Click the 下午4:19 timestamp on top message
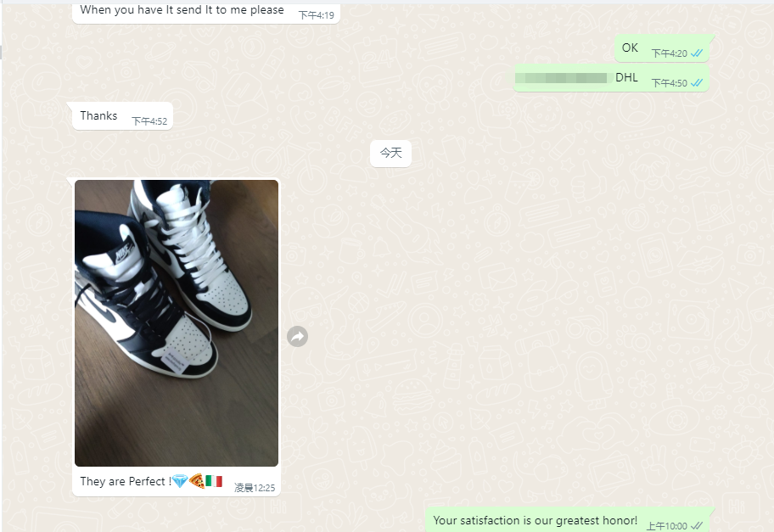 [316, 15]
